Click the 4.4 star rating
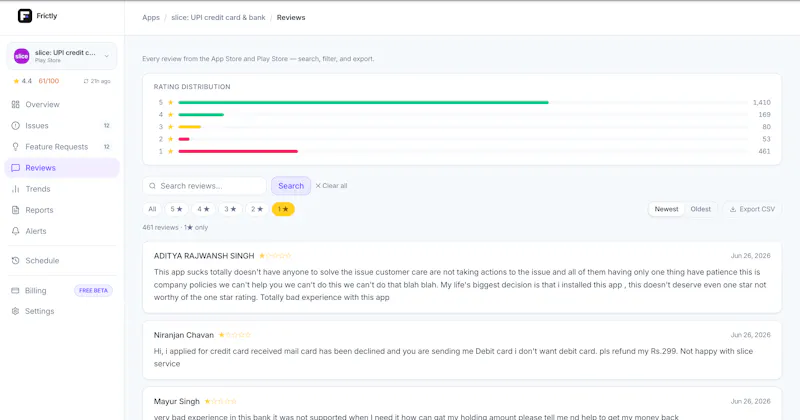Image resolution: width=800 pixels, height=420 pixels. [22, 81]
